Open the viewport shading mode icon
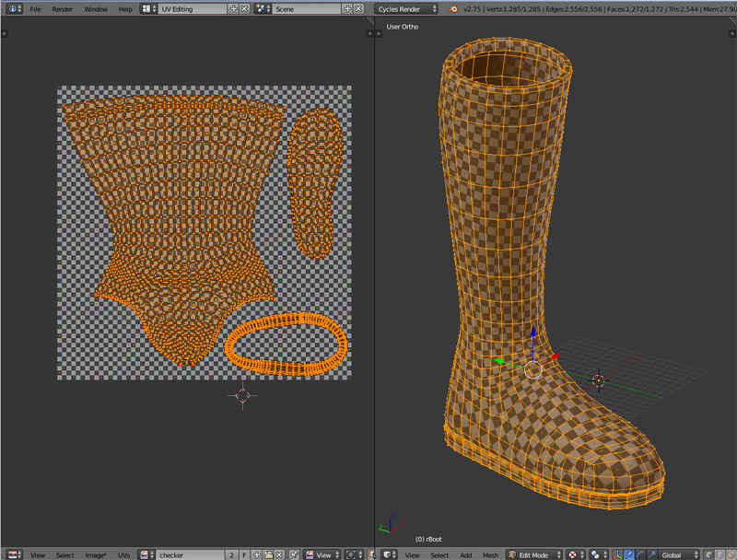 (572, 554)
